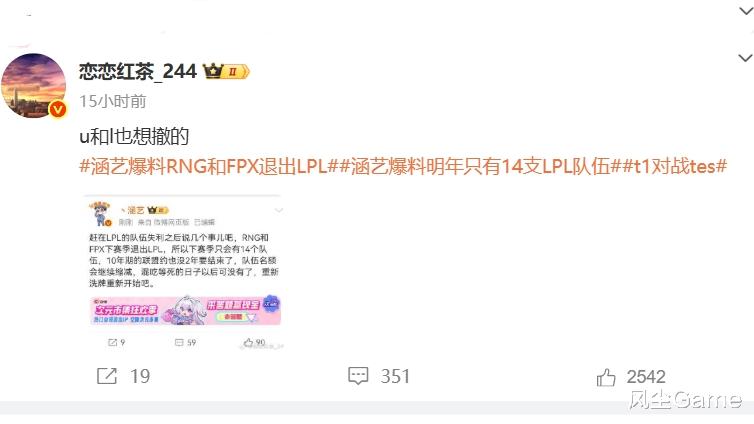Open comments via speech bubble icon
Viewport: 754px width, 424px height.
coord(358,376)
